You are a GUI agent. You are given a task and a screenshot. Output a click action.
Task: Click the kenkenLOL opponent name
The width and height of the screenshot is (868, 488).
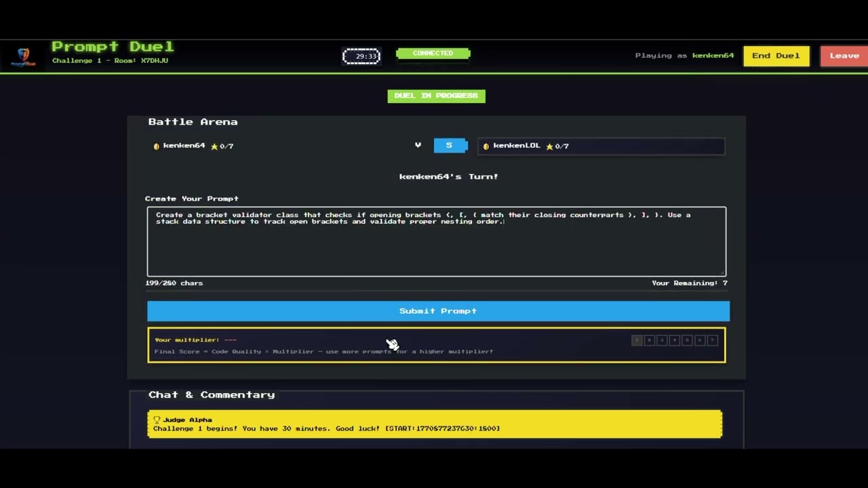point(517,146)
